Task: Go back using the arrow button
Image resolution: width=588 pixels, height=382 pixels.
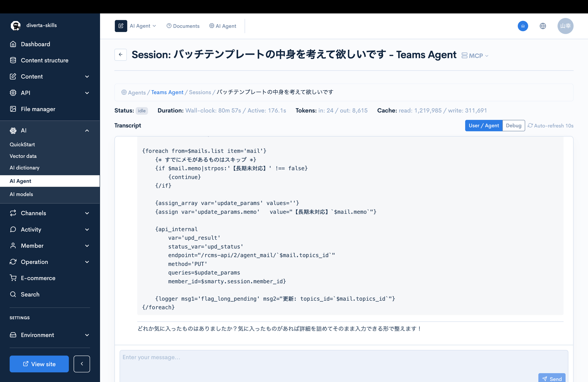Action: click(121, 55)
